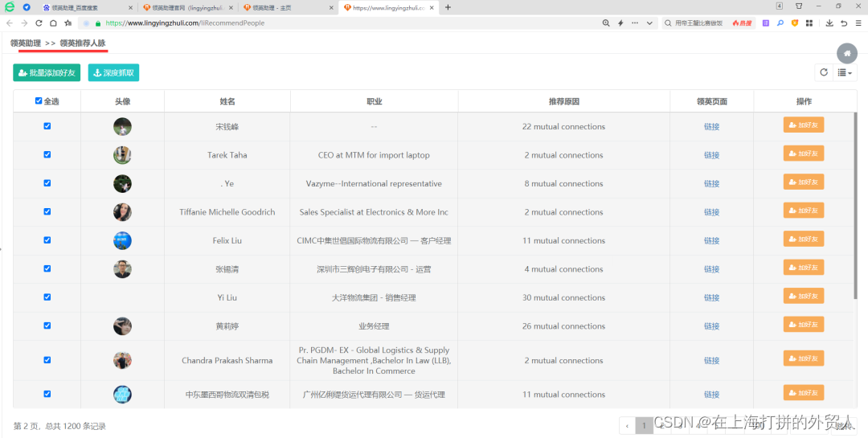The image size is (868, 438).
Task: Switch to the 领英助理官网 browser tab
Action: 186,7
